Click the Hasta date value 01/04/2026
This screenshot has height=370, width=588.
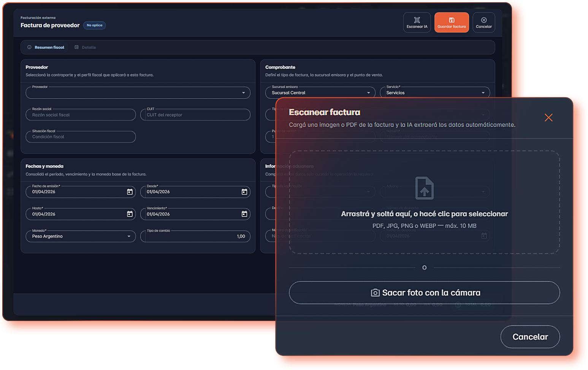[44, 214]
